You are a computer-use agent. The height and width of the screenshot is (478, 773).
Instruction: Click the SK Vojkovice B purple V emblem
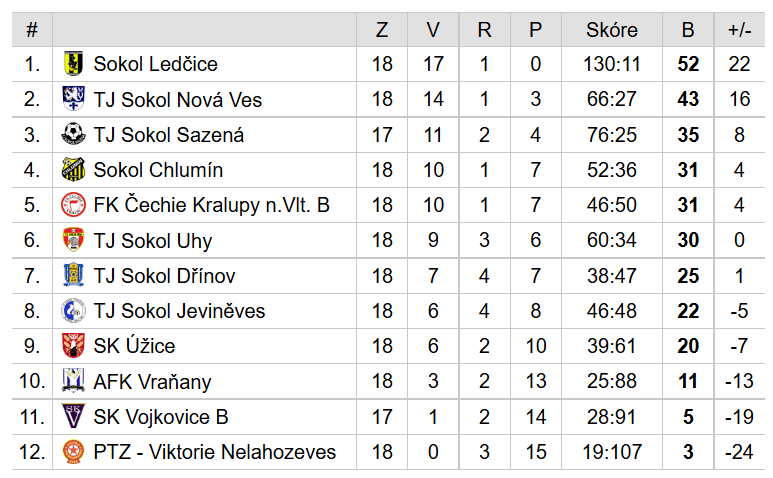(73, 416)
